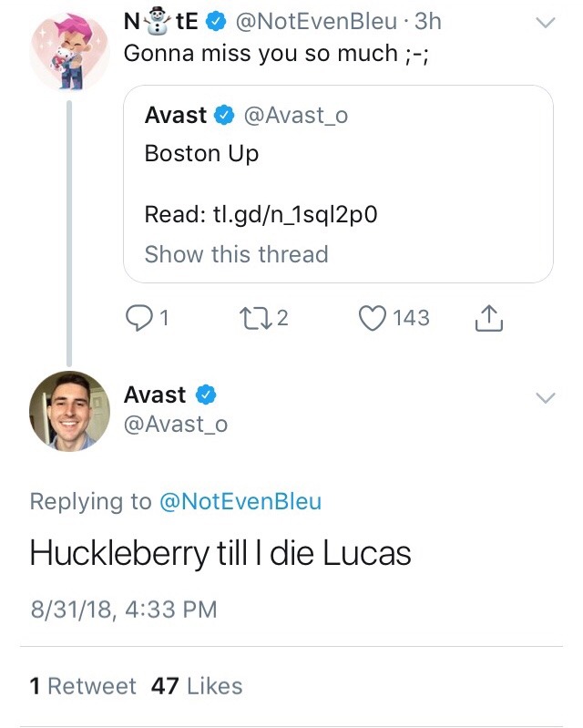Screen dimensions: 583x728
Task: Expand options chevron on NotEvenBleu's tweet
Action: coord(544,25)
